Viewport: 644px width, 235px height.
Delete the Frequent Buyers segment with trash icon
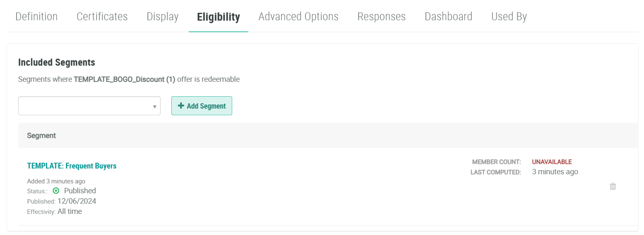pos(613,186)
